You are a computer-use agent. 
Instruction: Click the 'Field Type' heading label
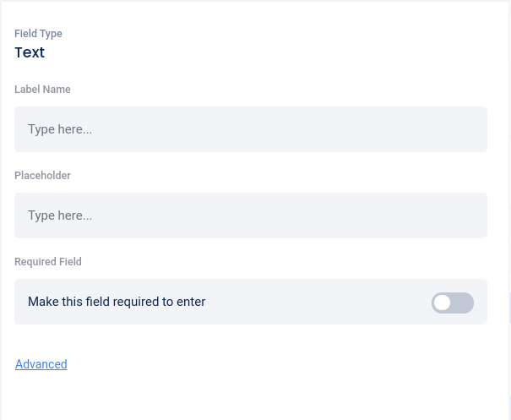pyautogui.click(x=38, y=34)
